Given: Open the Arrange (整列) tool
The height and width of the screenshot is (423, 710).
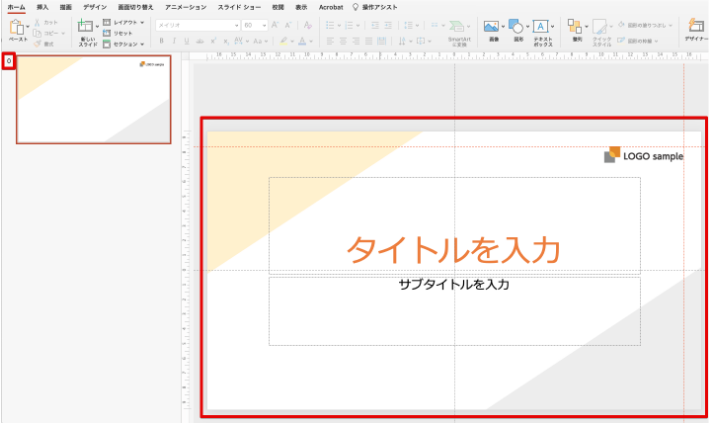Looking at the screenshot, I should [574, 27].
